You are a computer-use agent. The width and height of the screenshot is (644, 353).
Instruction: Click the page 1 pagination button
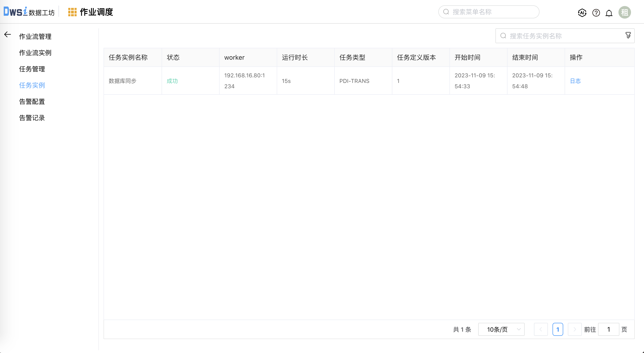(x=558, y=329)
